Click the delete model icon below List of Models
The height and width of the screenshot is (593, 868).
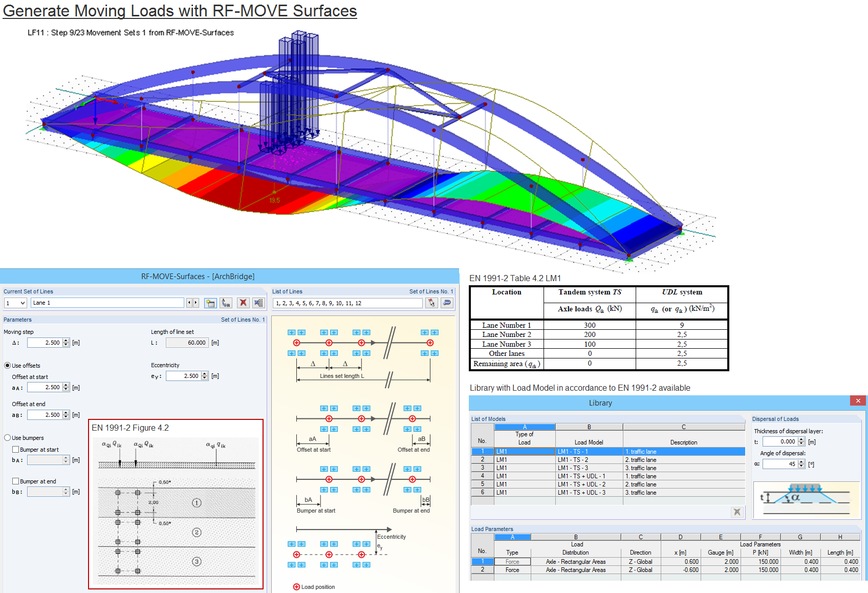click(737, 512)
